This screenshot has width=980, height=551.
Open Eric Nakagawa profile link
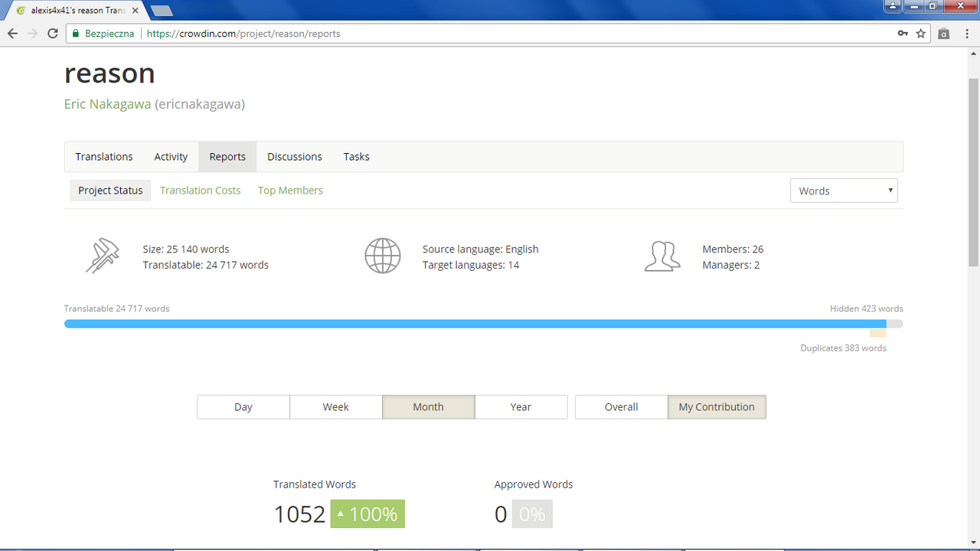107,104
